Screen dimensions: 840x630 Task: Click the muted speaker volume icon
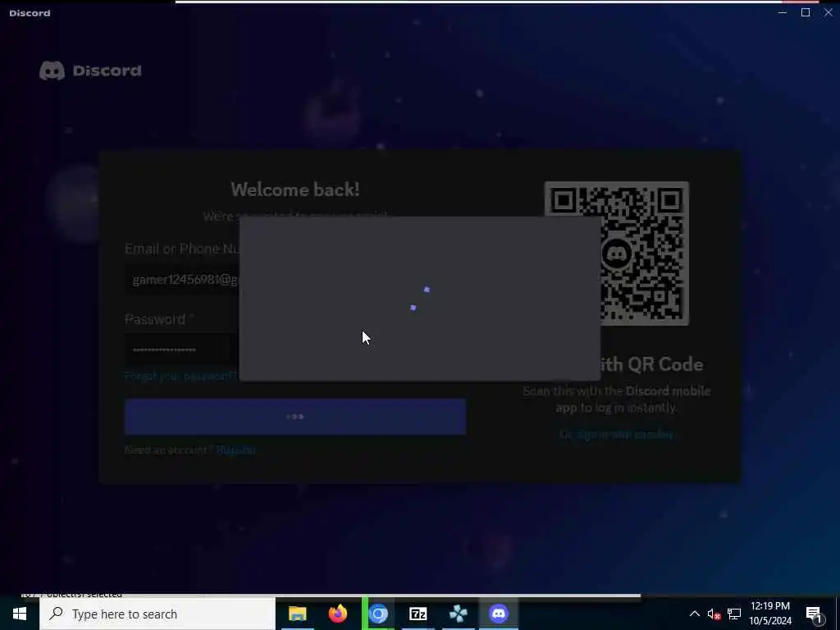click(x=714, y=614)
